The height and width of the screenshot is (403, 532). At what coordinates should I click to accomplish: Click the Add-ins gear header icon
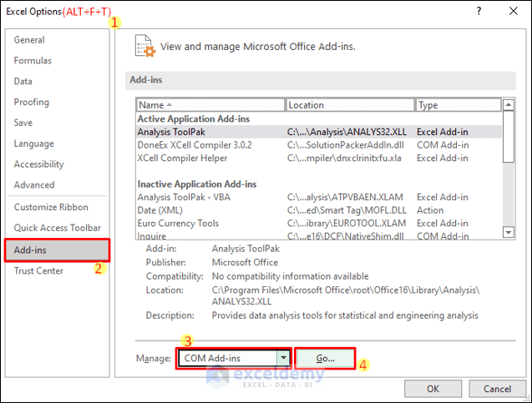tap(145, 47)
